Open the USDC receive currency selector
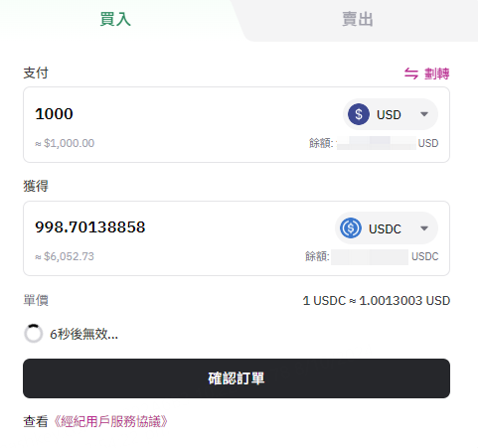Image resolution: width=478 pixels, height=448 pixels. (387, 228)
